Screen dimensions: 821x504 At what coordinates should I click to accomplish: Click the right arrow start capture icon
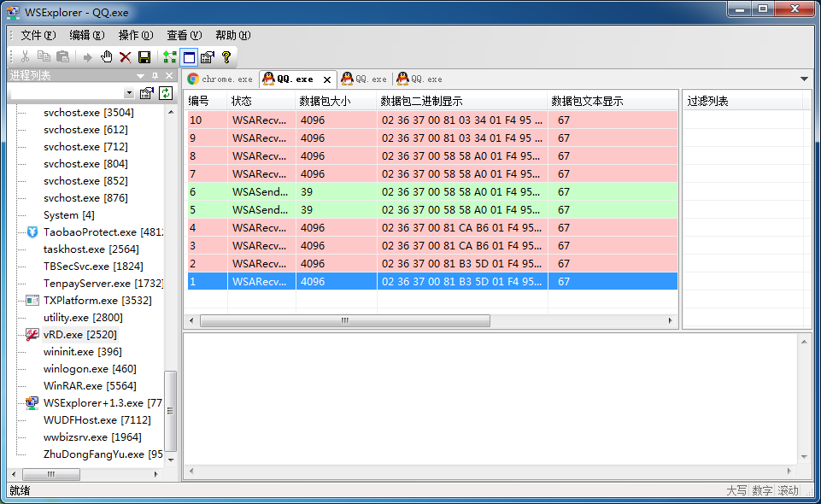coord(87,57)
